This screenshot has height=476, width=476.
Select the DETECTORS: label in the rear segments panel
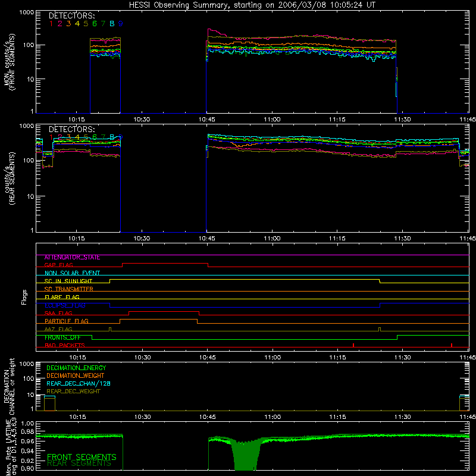coord(71,130)
